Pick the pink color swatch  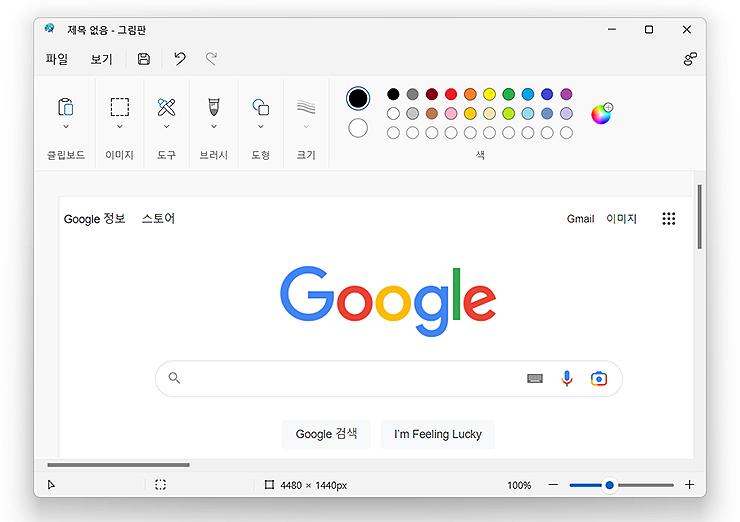[x=451, y=114]
